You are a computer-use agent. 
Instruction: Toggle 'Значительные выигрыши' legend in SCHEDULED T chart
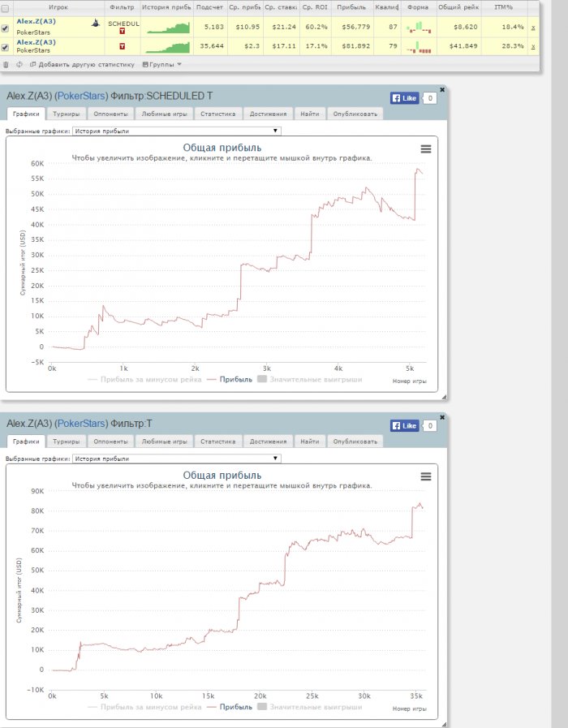click(309, 379)
